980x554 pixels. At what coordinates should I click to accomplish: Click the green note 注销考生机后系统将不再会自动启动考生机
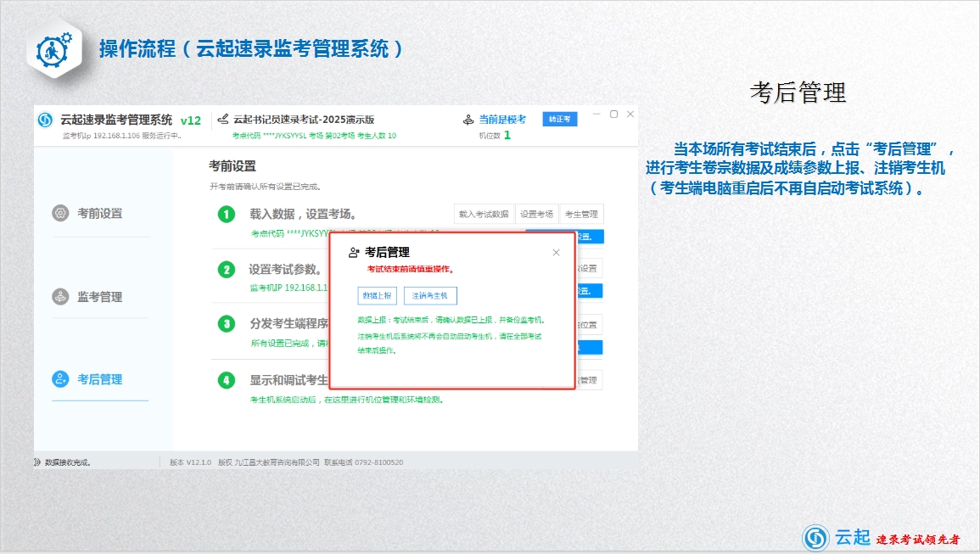450,343
